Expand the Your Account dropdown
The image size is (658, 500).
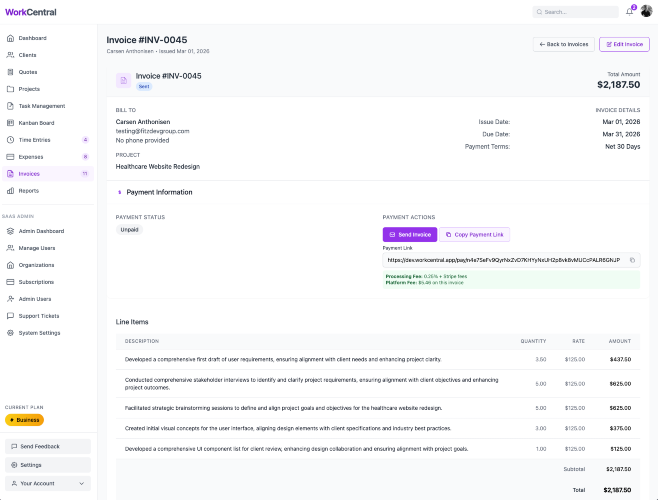[x=47, y=483]
